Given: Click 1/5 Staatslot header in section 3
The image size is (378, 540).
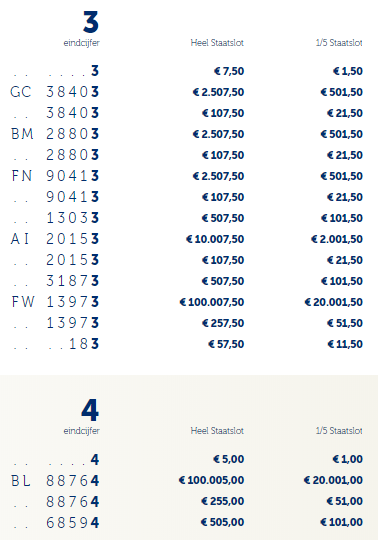Looking at the screenshot, I should tap(339, 43).
